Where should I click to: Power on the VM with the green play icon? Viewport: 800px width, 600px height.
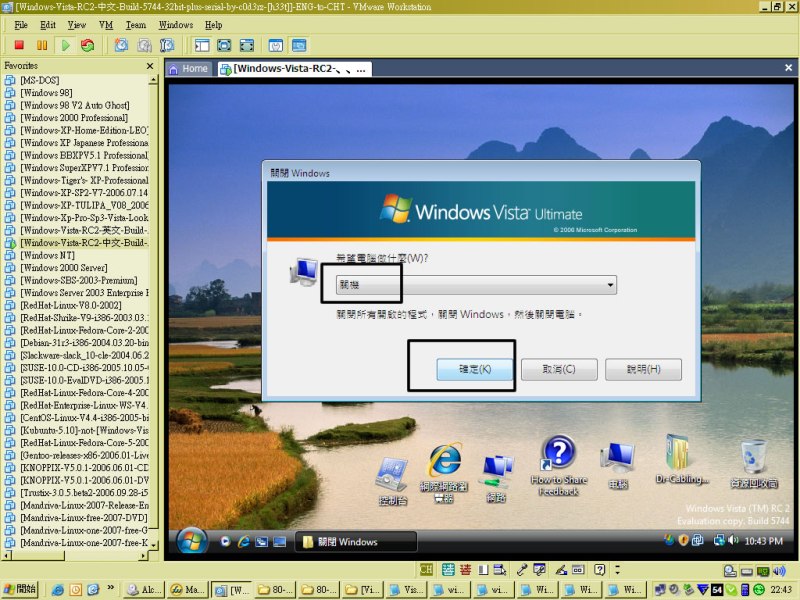point(65,45)
